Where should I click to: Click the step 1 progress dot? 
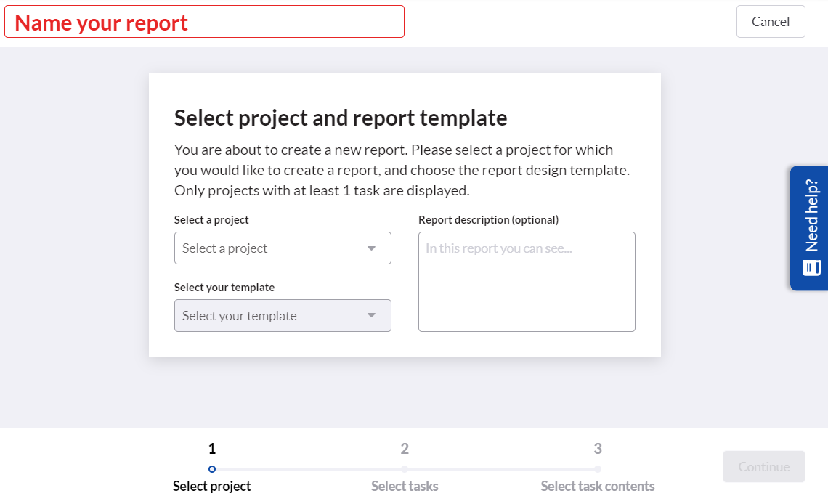pos(211,469)
